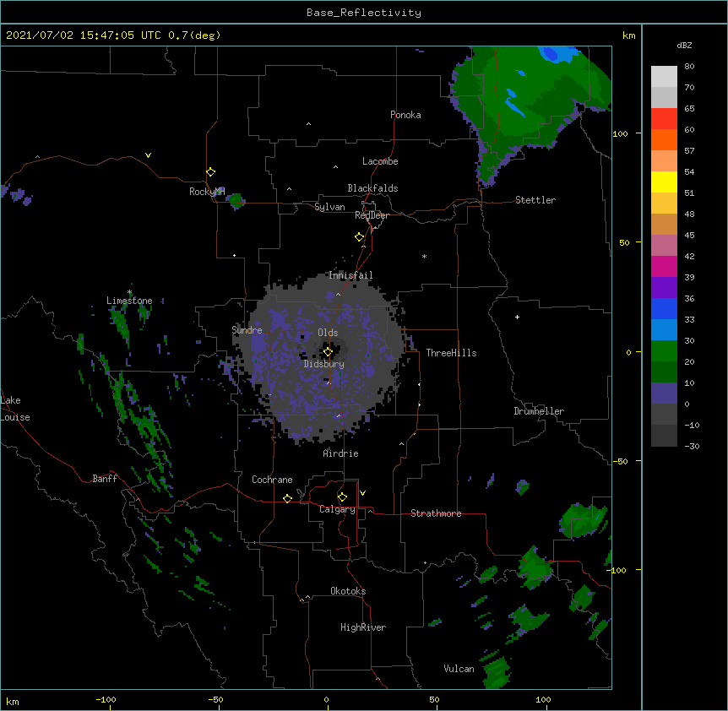Click the white plus marker north of Drumheller
Image resolution: width=728 pixels, height=711 pixels.
click(x=517, y=317)
